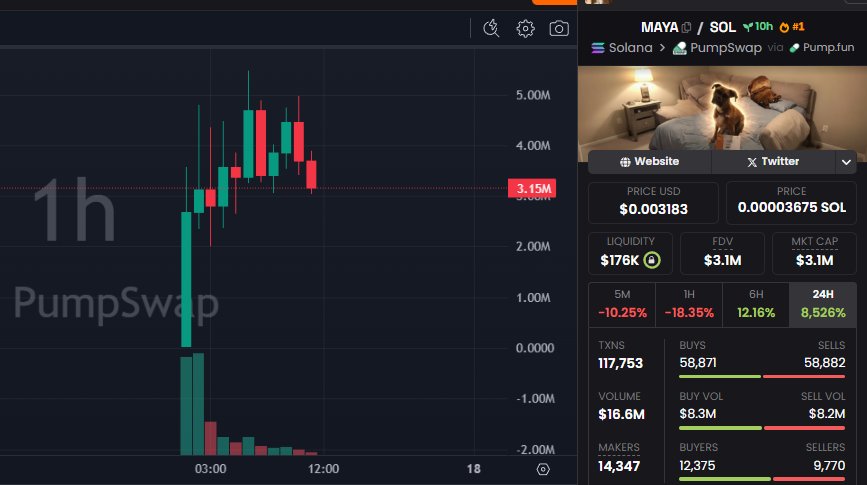The width and height of the screenshot is (867, 485).
Task: Click SELLERS count 9,770
Action: [x=829, y=466]
